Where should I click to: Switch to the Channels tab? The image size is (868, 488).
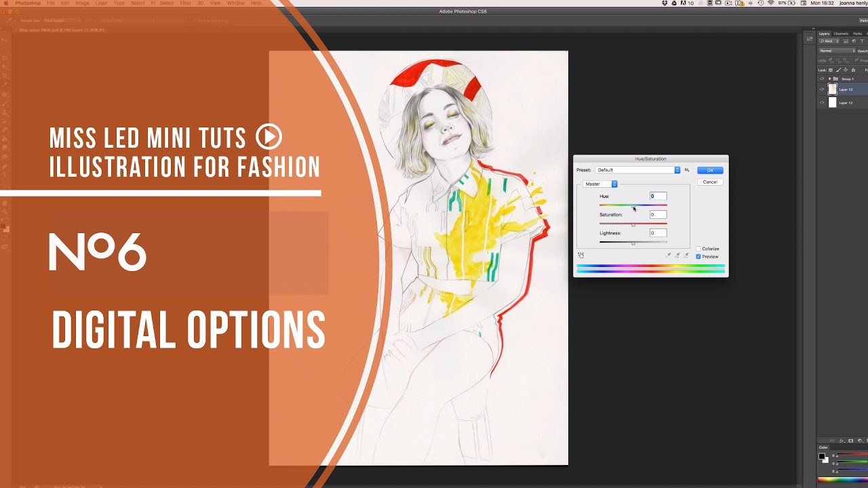coord(841,33)
